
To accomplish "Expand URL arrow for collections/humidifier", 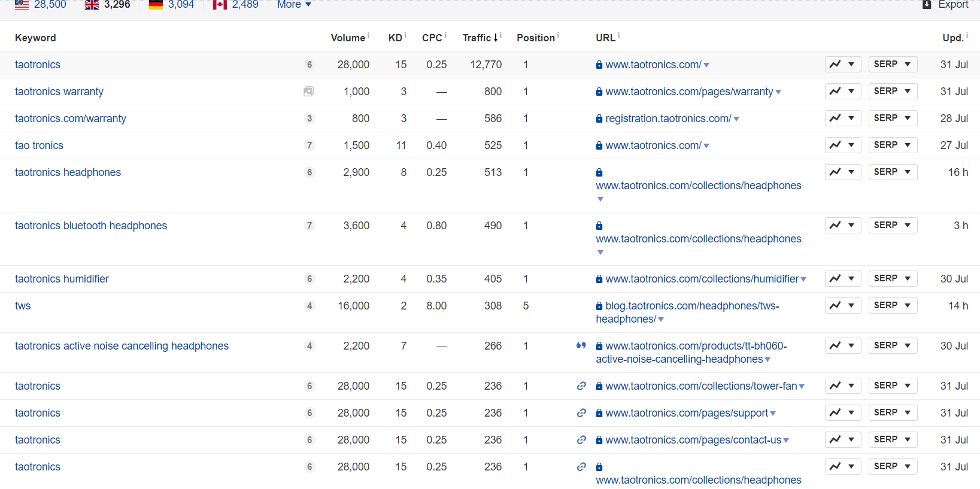I will tap(803, 280).
